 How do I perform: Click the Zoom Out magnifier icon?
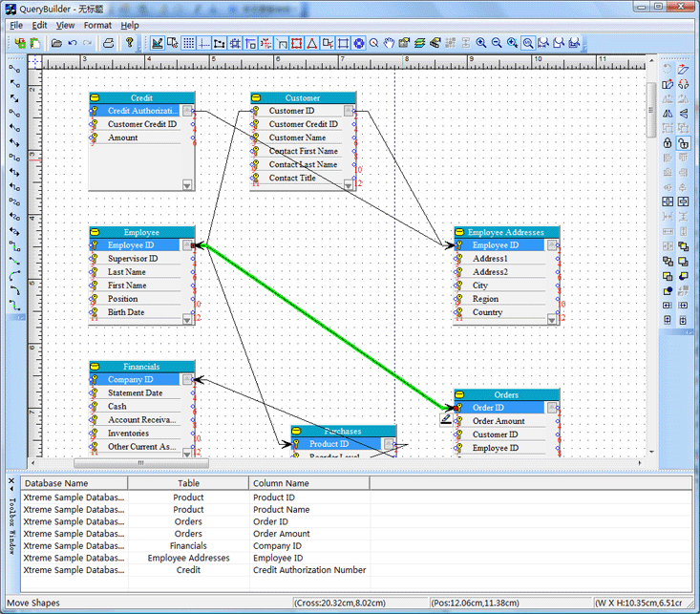click(x=497, y=43)
